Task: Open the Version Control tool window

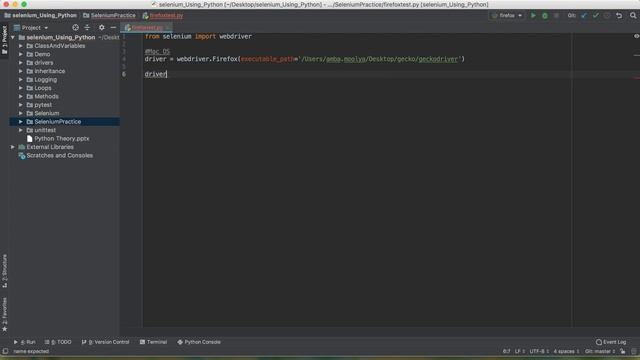Action: click(105, 342)
